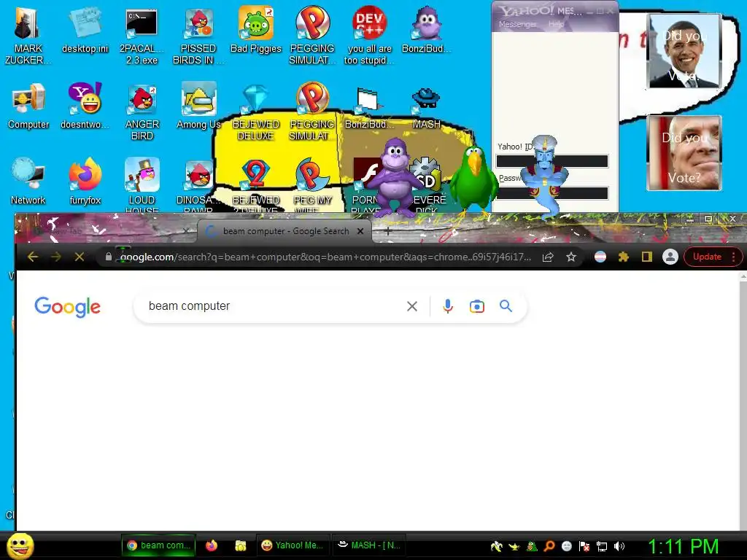
Task: Open the LOUD HOUSE icon
Action: pyautogui.click(x=142, y=184)
